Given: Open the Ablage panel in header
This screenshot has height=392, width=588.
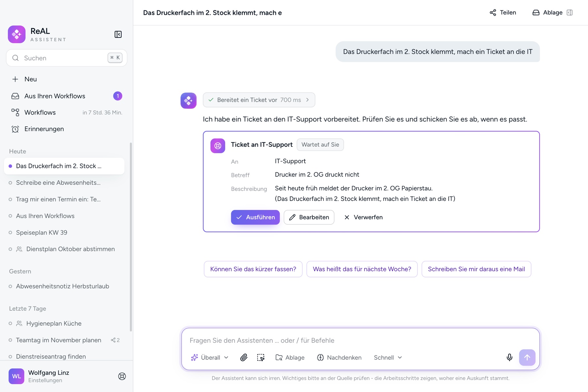Looking at the screenshot, I should [x=552, y=12].
